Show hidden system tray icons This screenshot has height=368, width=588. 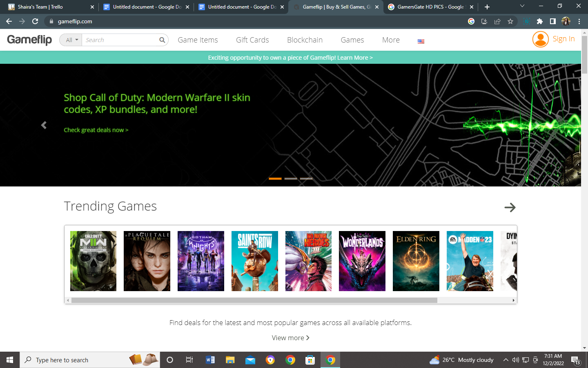506,360
